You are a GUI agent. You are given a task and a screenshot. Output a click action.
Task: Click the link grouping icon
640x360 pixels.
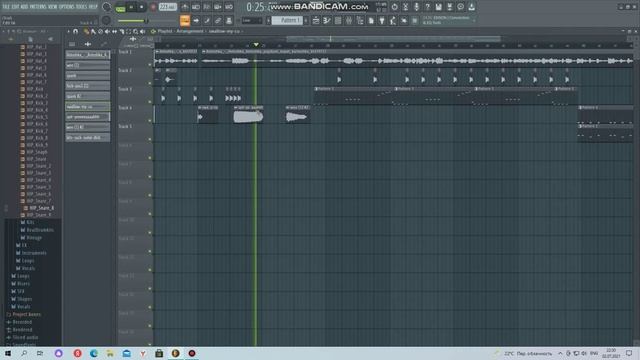[x=218, y=20]
